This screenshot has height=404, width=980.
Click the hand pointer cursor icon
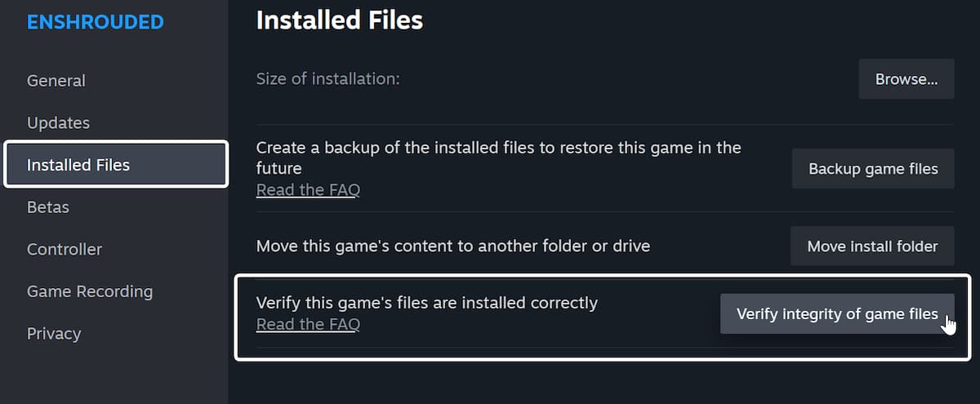click(x=948, y=324)
